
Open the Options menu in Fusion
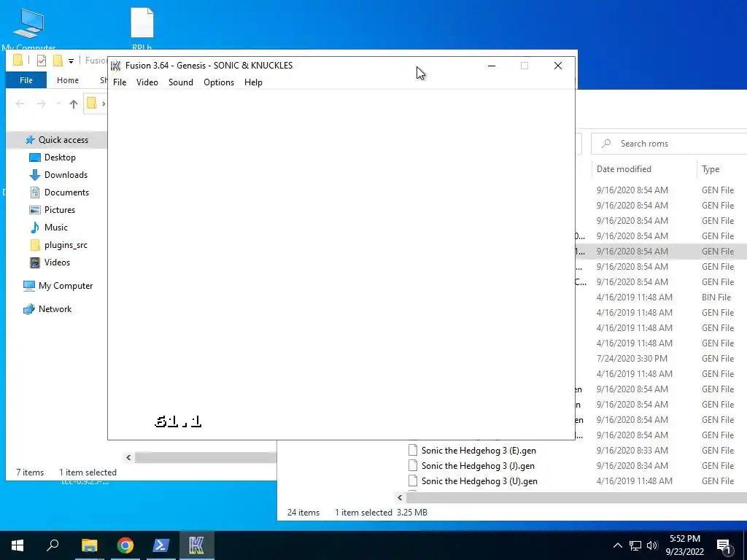(x=219, y=82)
